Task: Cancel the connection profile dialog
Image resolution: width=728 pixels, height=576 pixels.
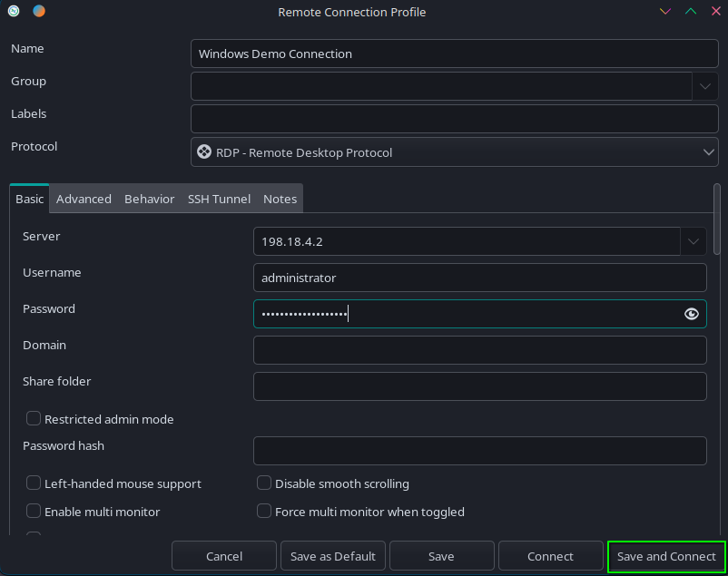Action: [224, 556]
